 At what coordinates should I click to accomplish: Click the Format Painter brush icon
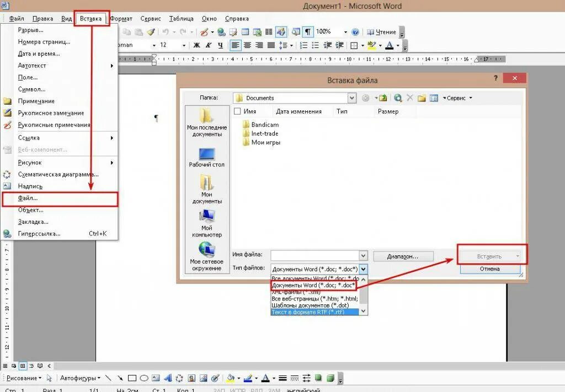tap(151, 32)
